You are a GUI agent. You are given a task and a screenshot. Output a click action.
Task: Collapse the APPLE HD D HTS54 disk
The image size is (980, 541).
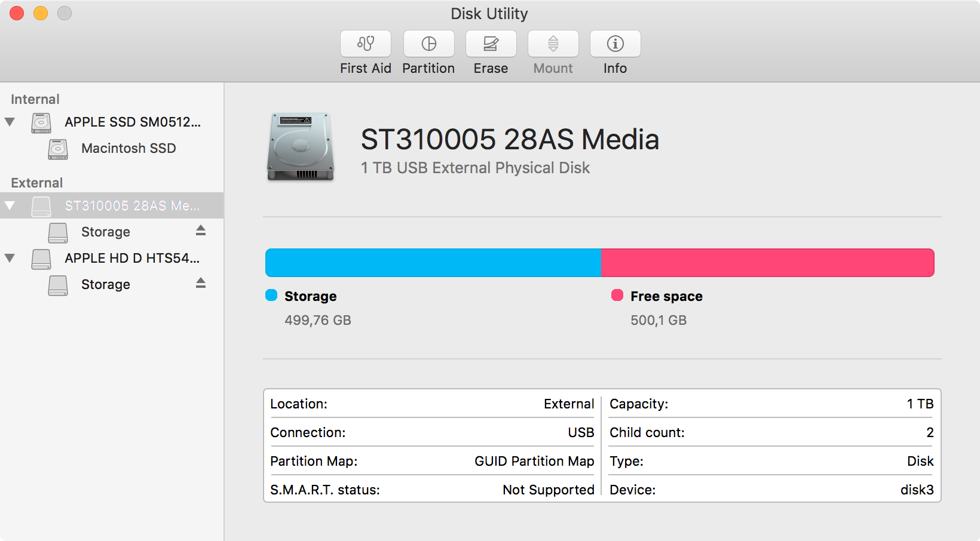(10, 258)
